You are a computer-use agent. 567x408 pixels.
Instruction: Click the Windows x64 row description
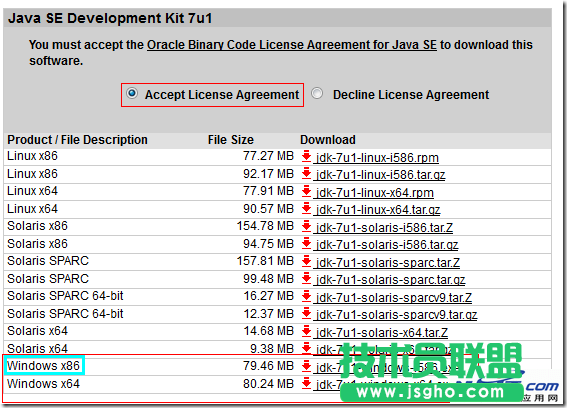click(x=43, y=383)
